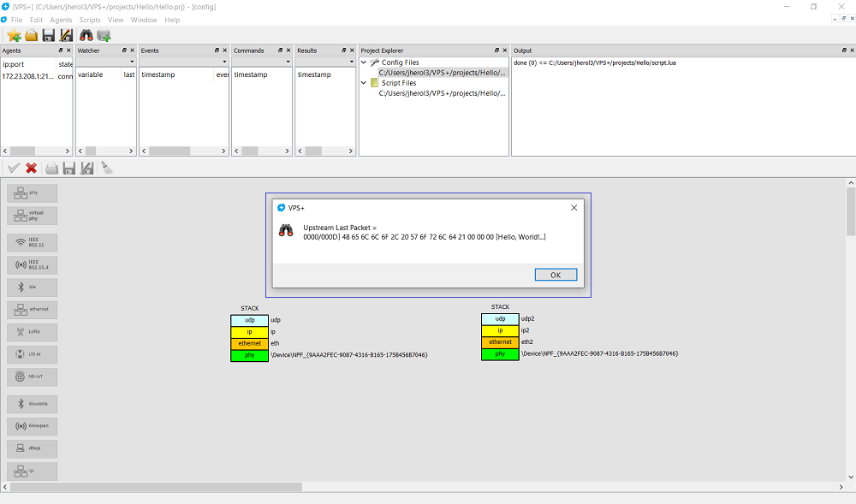Close the Results panel
Screen dimensions: 856x504
click(x=352, y=50)
